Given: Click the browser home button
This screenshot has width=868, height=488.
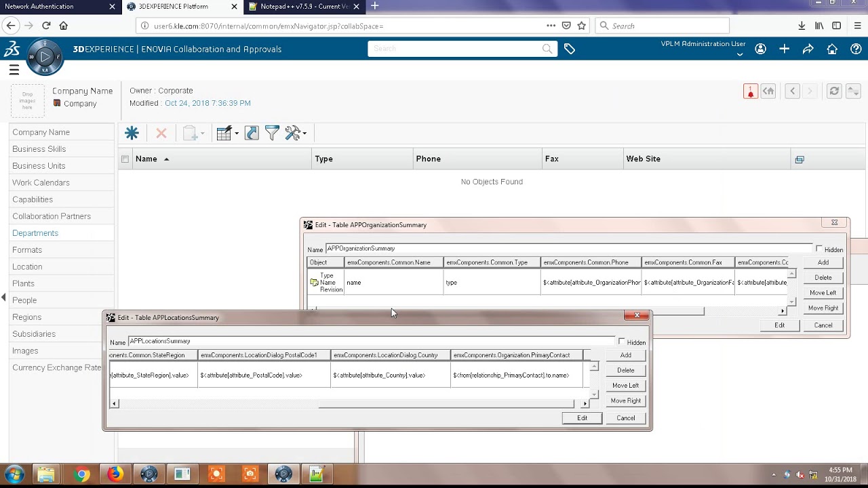Looking at the screenshot, I should point(64,26).
